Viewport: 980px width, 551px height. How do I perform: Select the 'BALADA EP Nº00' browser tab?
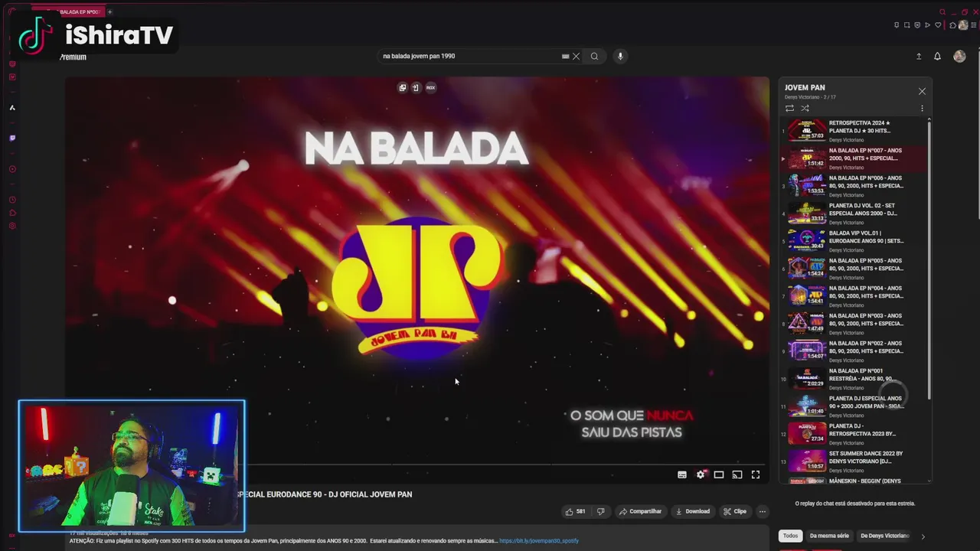[x=67, y=11]
